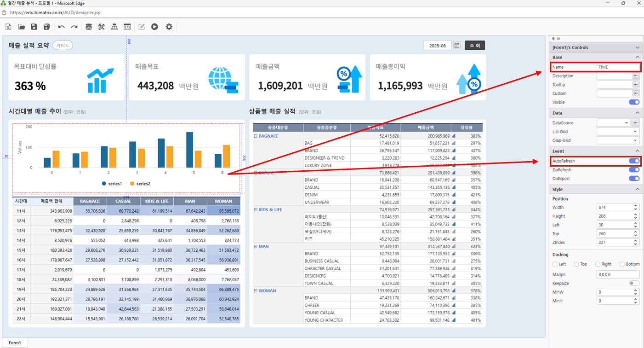The width and height of the screenshot is (644, 348).
Task: Click the undo arrow icon
Action: tap(61, 27)
